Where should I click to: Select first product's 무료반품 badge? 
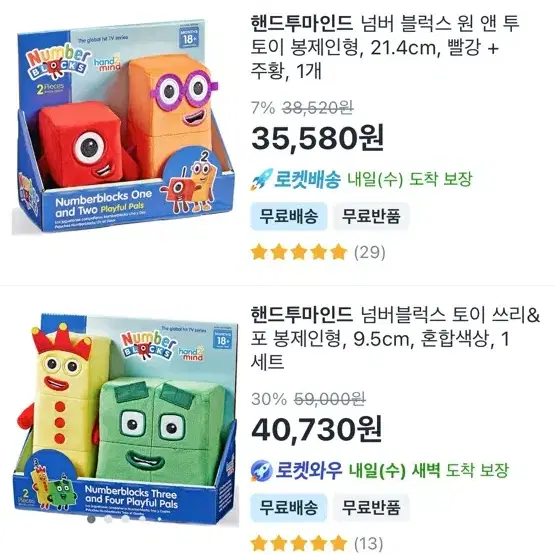pos(371,216)
